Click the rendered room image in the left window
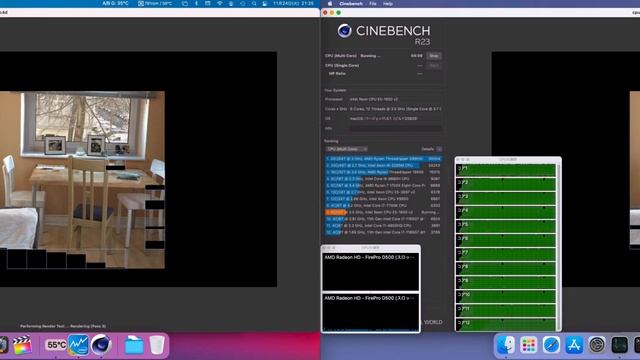The width and height of the screenshot is (640, 360). point(82,180)
